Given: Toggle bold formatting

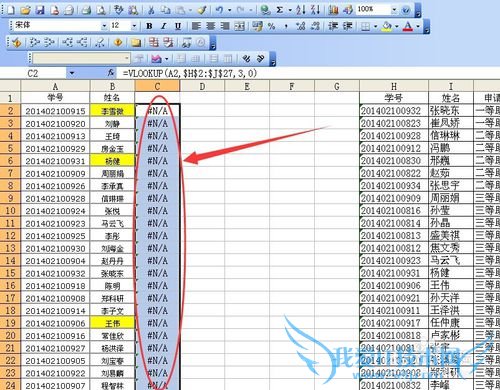Looking at the screenshot, I should click(149, 26).
